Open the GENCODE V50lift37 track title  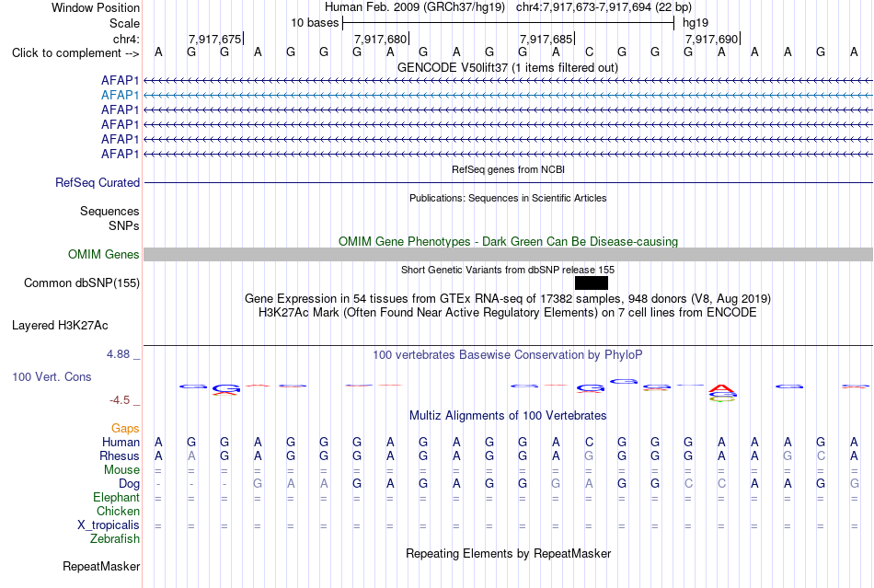pos(508,68)
